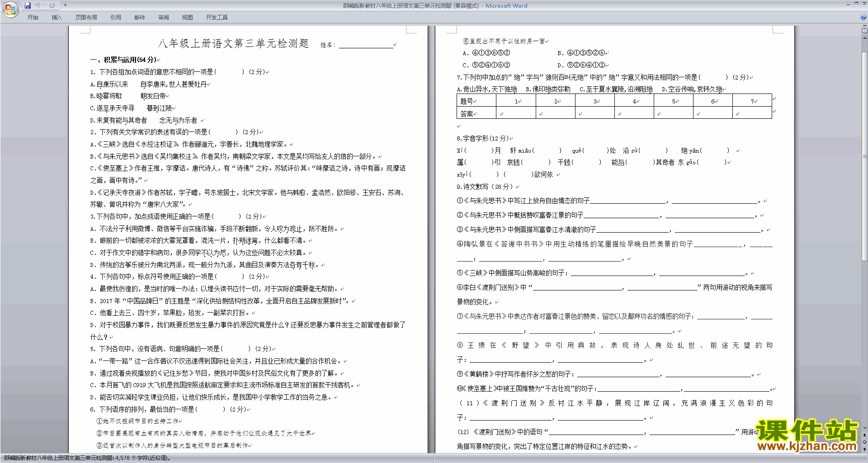This screenshot has height=463, width=868.
Task: Go to previous page double-arrow button
Action: [865, 435]
